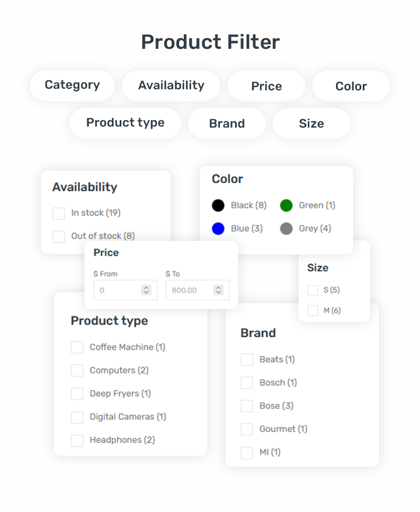The image size is (420, 512).
Task: Tick the Bosch brand checkbox
Action: pyautogui.click(x=247, y=383)
